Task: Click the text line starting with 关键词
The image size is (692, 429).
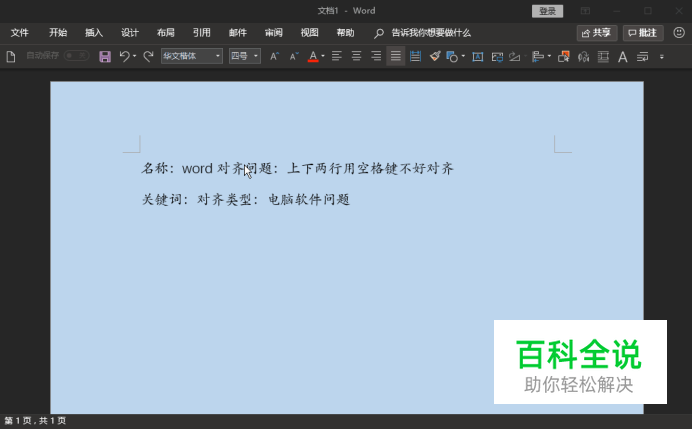Action: click(x=246, y=199)
